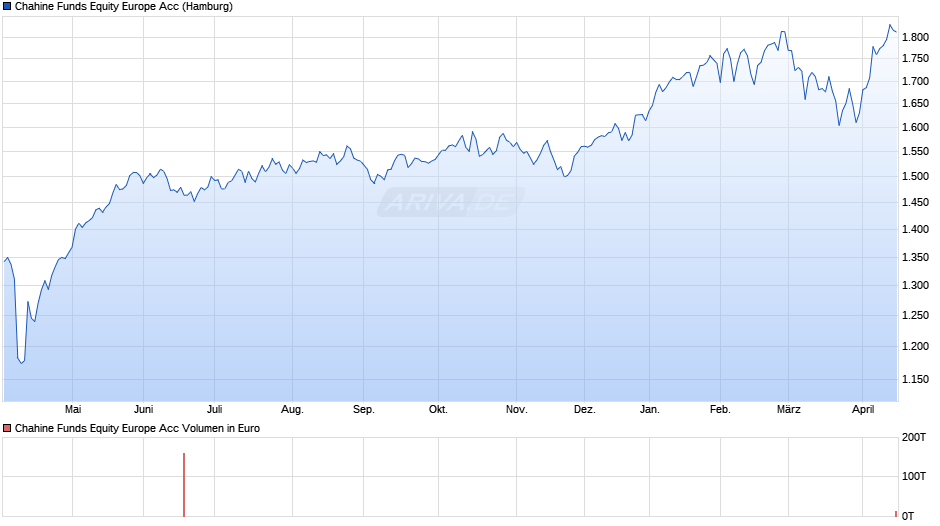Click the chart title 'Chahine Funds Equity Europe Acc (Hamburg)'

click(x=123, y=7)
